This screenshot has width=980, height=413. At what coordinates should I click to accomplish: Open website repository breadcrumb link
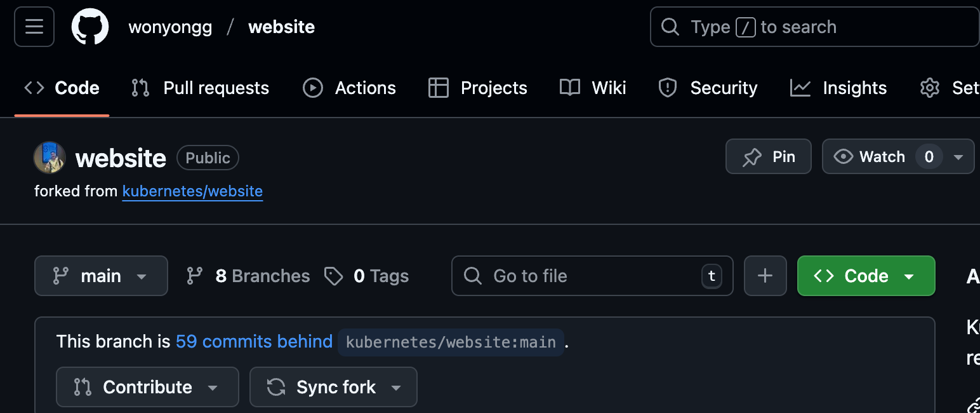281,27
